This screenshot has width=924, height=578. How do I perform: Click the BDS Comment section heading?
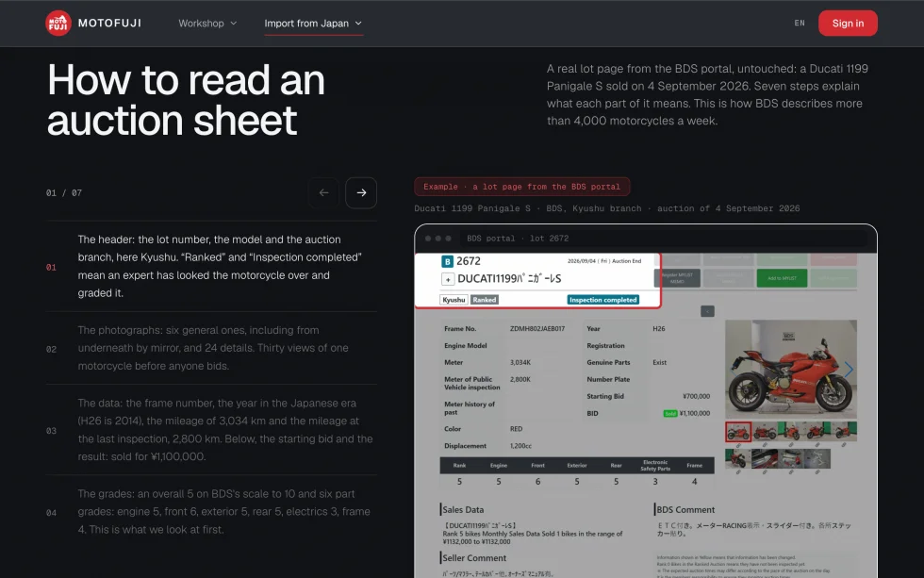point(685,510)
